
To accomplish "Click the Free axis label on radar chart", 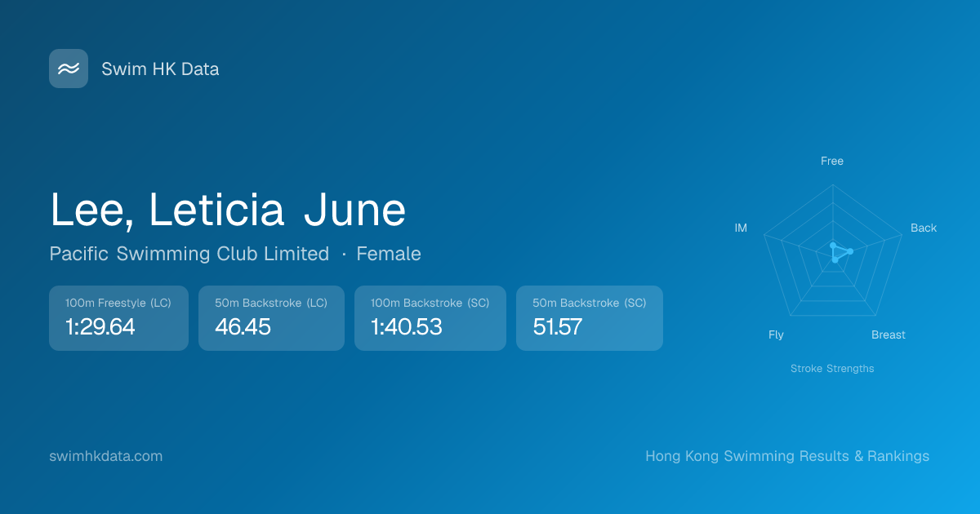I will point(832,161).
